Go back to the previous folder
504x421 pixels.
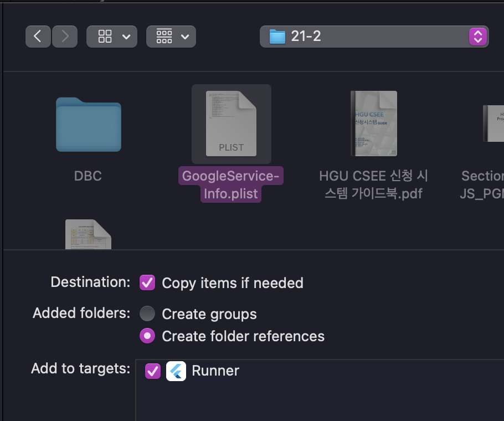(38, 37)
